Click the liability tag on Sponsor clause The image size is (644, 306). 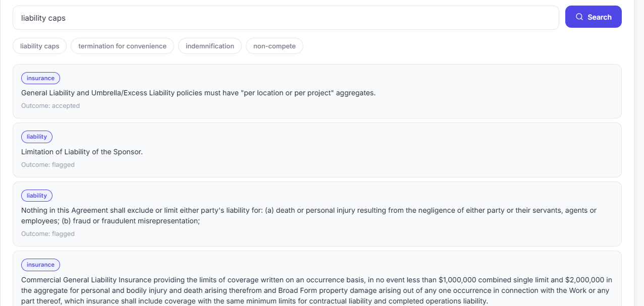37,137
